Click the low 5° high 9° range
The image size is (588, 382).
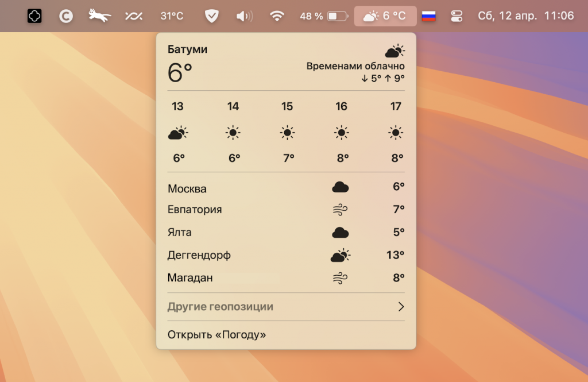(x=383, y=79)
